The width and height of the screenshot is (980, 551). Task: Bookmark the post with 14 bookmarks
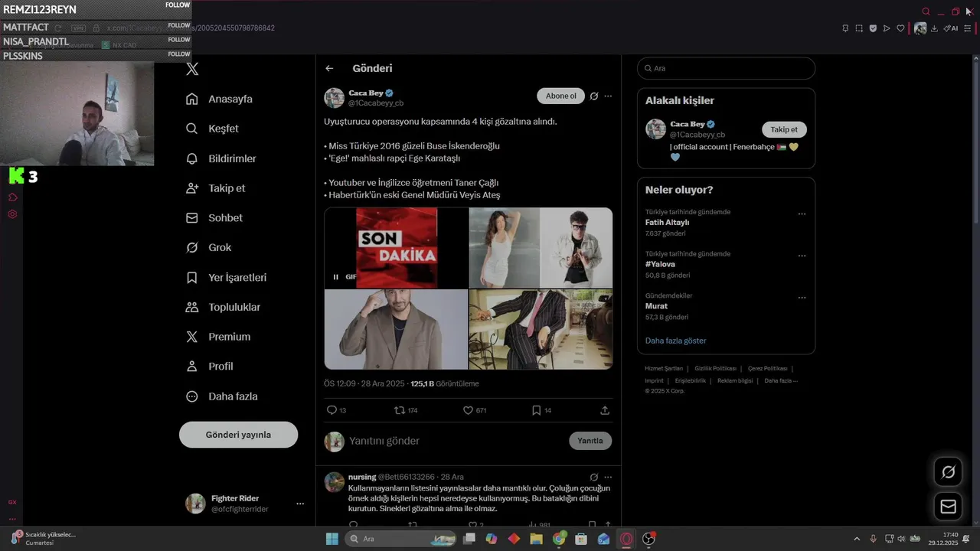[541, 410]
